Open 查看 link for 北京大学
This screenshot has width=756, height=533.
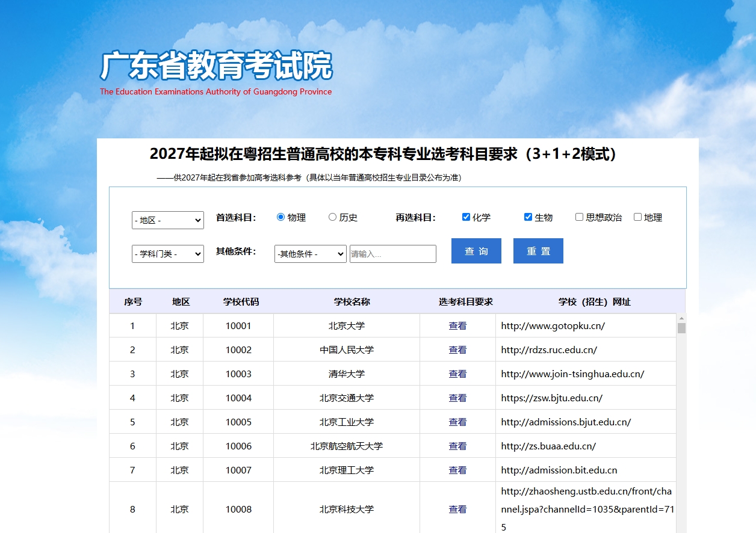(x=457, y=325)
